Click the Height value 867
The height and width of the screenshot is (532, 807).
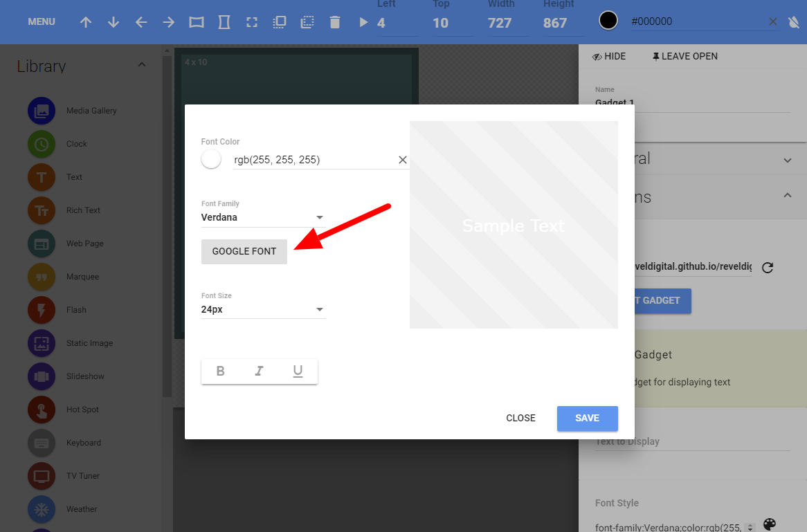click(x=563, y=23)
